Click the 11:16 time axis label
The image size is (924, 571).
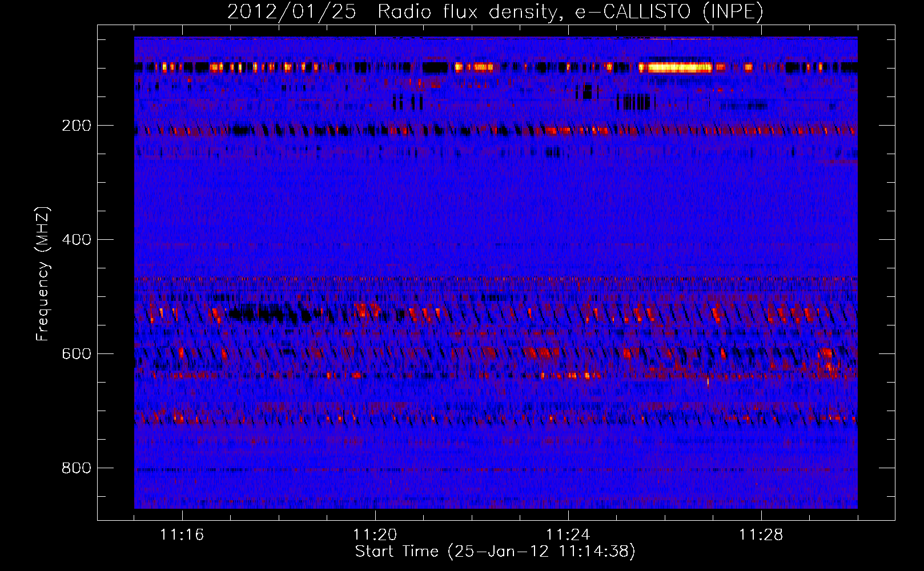182,535
